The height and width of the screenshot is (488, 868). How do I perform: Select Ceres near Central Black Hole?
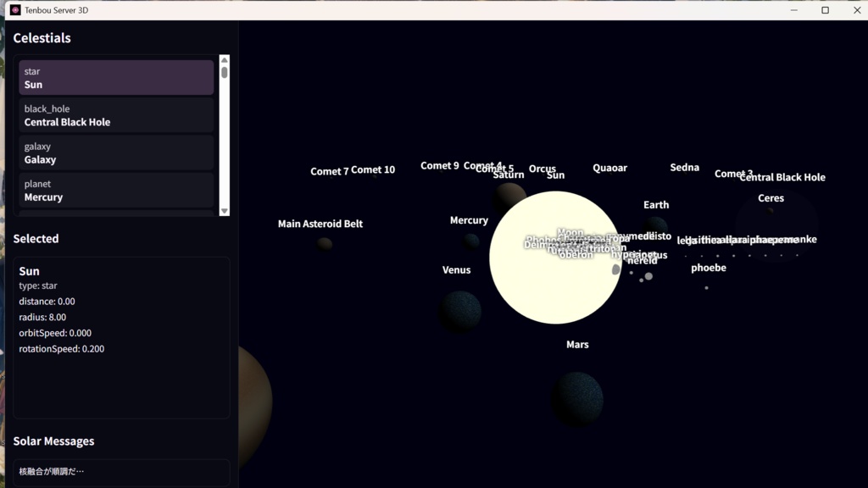coord(771,197)
